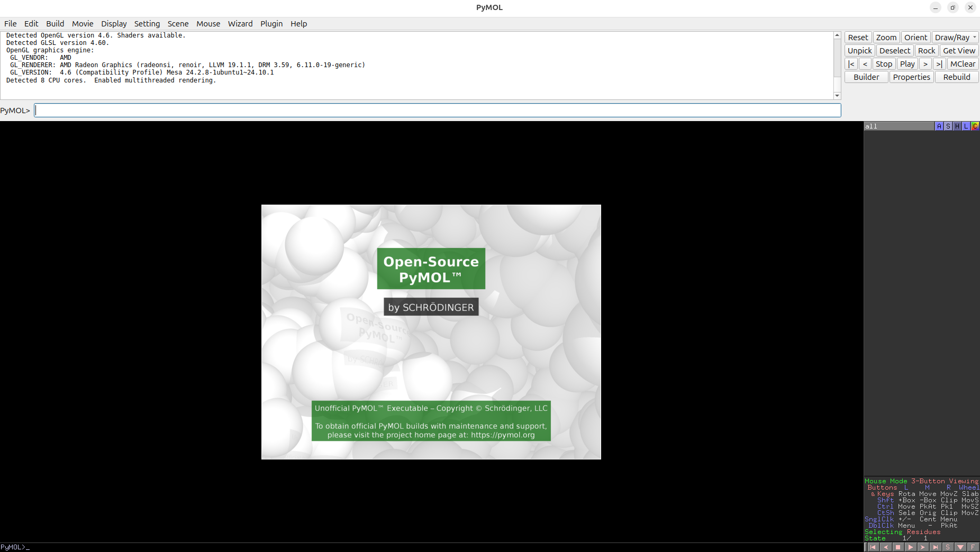Click the 'Detected 8 CPU cores' log line
The width and height of the screenshot is (980, 552).
click(111, 80)
